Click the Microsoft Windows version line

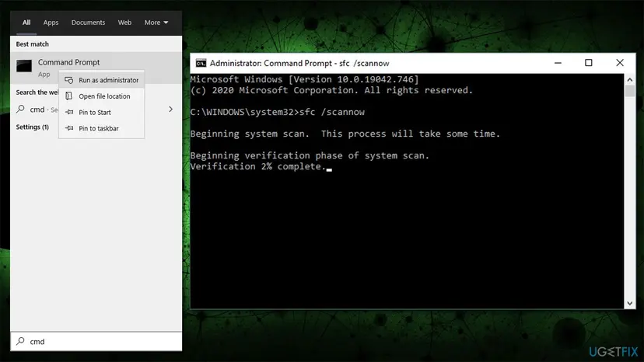304,79
